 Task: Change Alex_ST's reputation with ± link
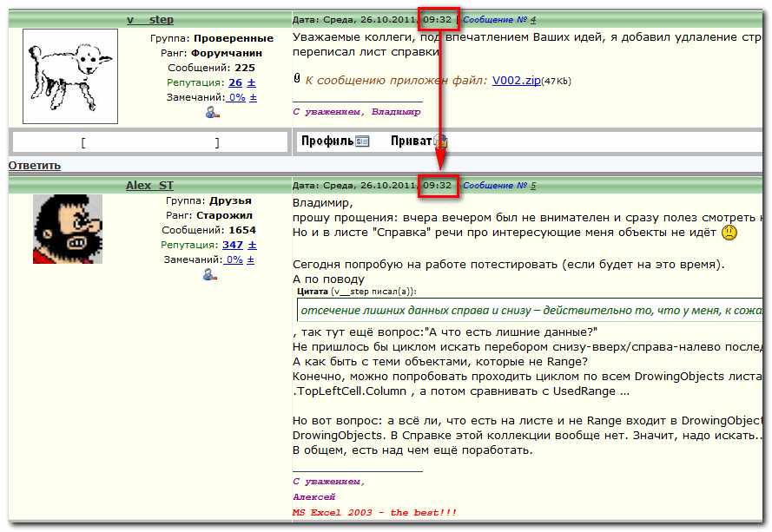click(x=252, y=245)
